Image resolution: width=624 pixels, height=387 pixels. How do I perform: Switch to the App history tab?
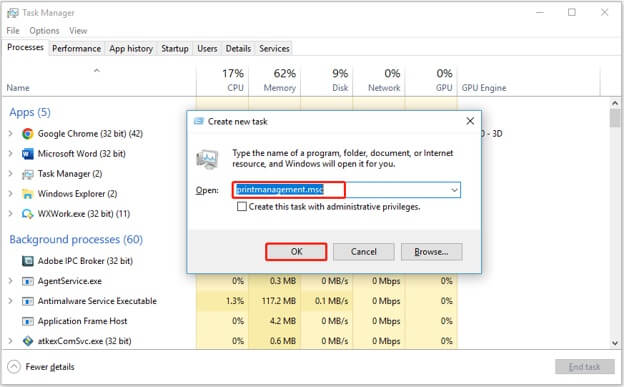(x=131, y=49)
